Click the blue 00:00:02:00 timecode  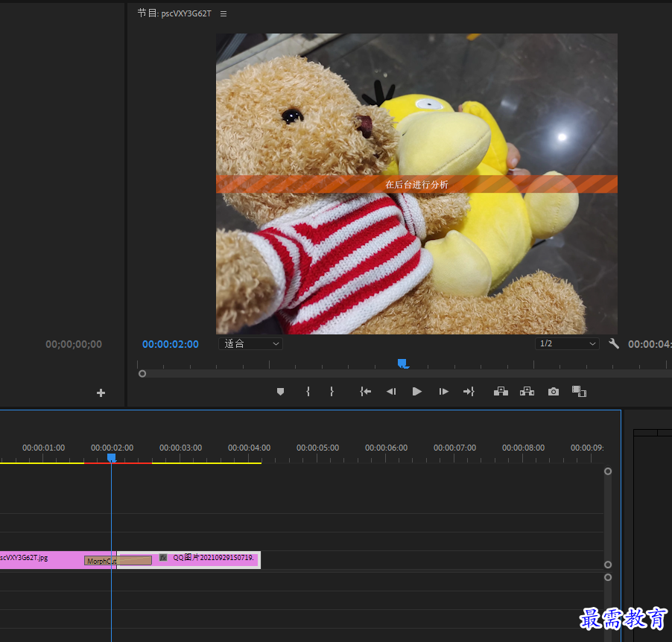coord(170,344)
